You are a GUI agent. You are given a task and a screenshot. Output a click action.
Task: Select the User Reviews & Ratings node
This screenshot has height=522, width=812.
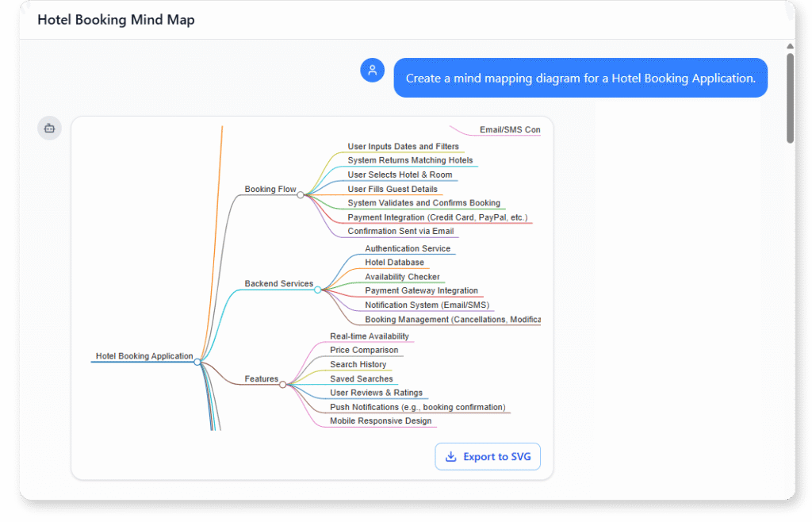tap(377, 392)
